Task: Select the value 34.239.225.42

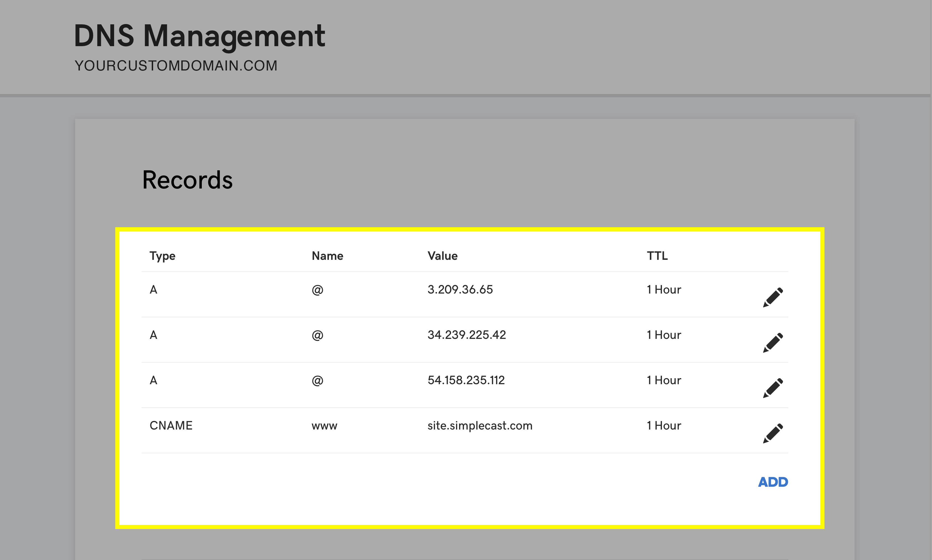Action: 466,335
